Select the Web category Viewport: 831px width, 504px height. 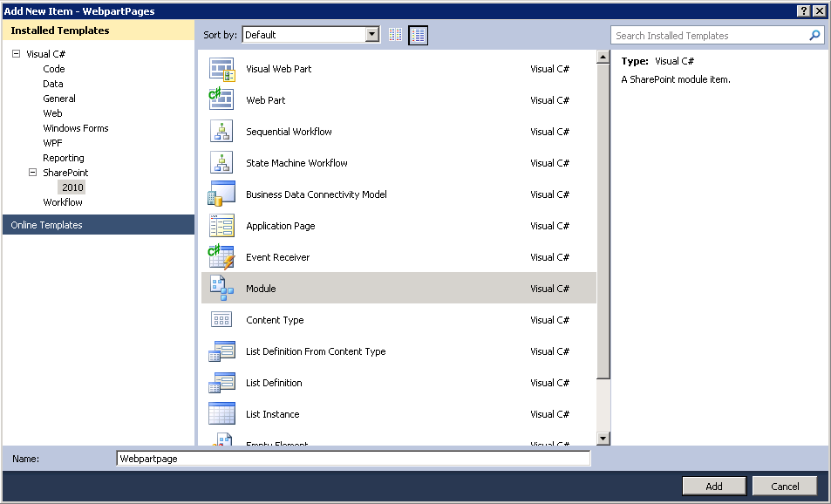tap(52, 113)
